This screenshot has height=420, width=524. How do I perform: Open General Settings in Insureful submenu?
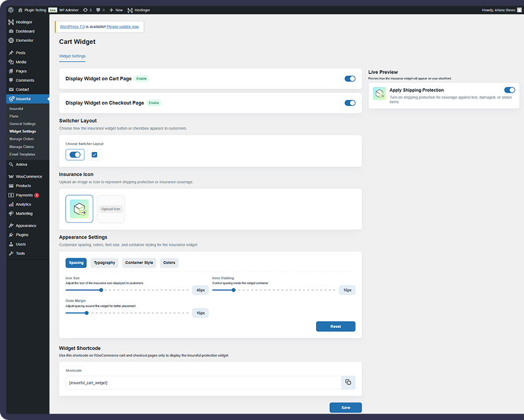coord(23,124)
